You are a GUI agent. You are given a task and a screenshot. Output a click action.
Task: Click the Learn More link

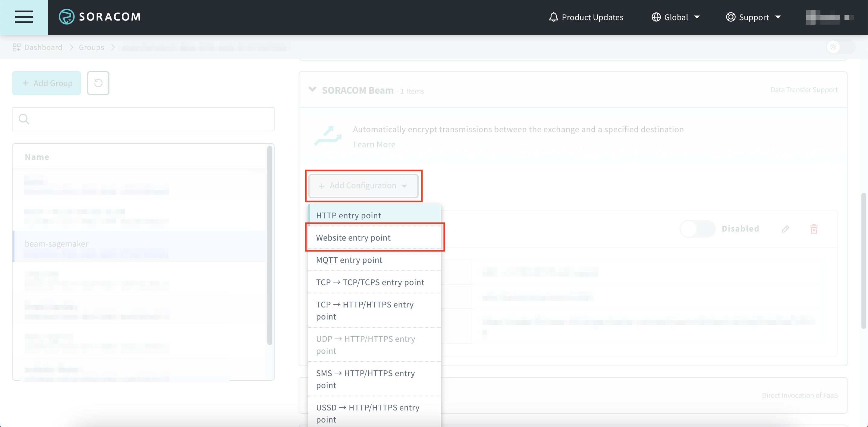point(374,144)
